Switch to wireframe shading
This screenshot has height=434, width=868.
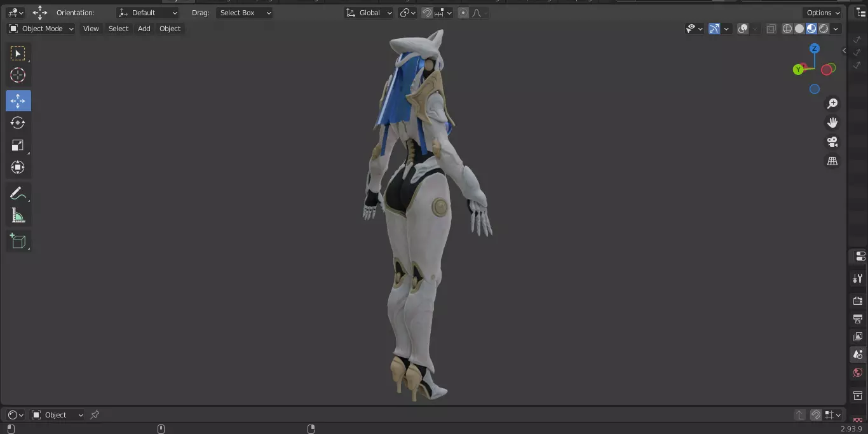coord(787,29)
